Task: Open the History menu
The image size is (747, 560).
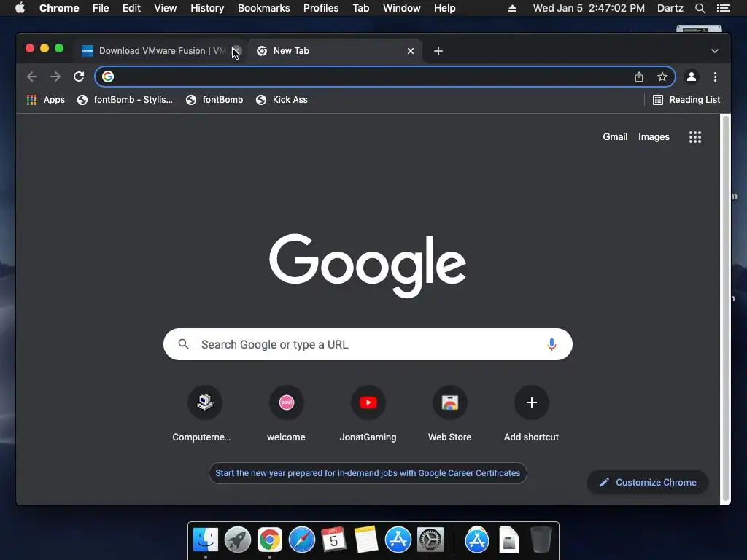Action: coord(207,8)
